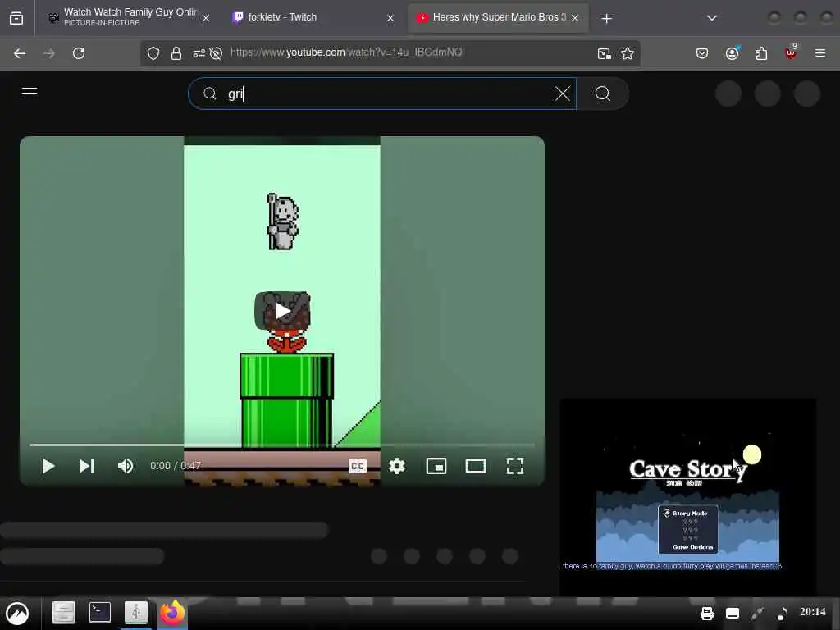The height and width of the screenshot is (630, 840).
Task: Open the YouTube guide menu
Action: 30,94
